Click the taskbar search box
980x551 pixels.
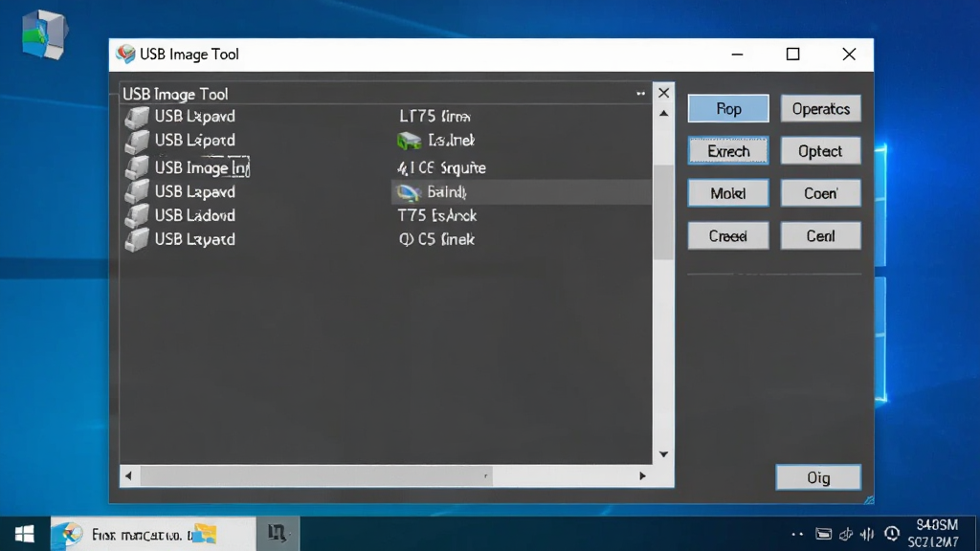coord(153,534)
